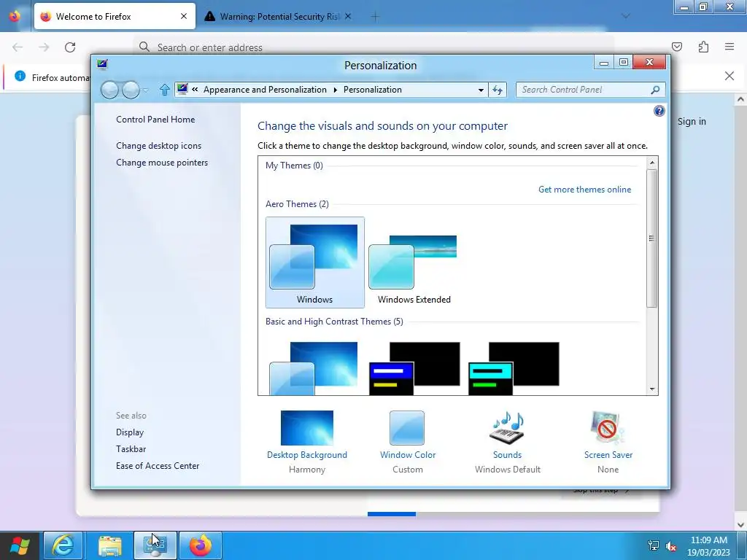Click the Personalization window title icon

tap(102, 65)
